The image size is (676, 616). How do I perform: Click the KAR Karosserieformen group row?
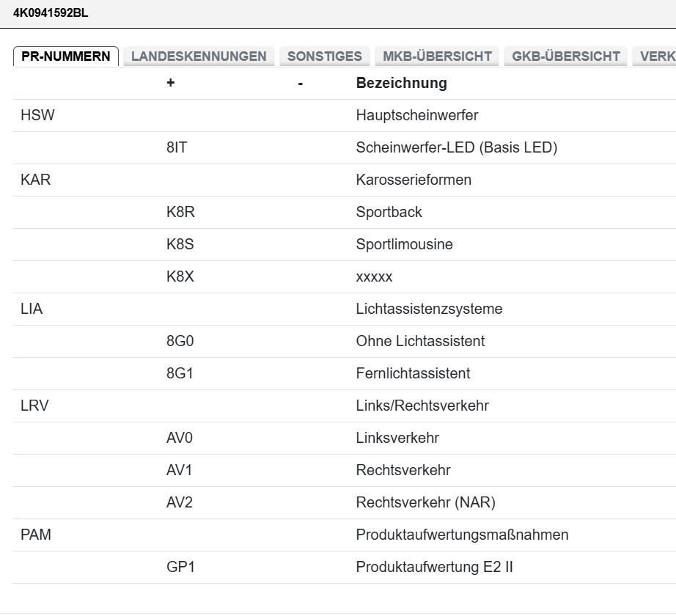414,180
